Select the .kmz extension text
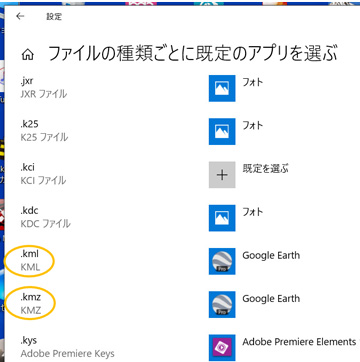 click(x=30, y=297)
